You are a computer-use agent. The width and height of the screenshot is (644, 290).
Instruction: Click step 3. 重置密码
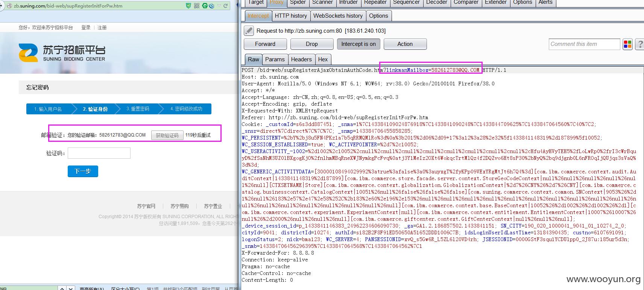coord(138,109)
